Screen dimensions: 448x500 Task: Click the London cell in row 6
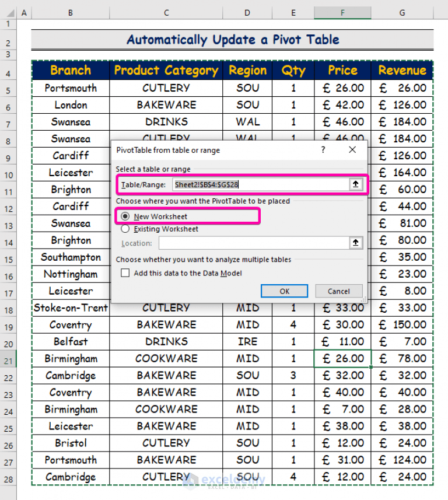pos(71,105)
